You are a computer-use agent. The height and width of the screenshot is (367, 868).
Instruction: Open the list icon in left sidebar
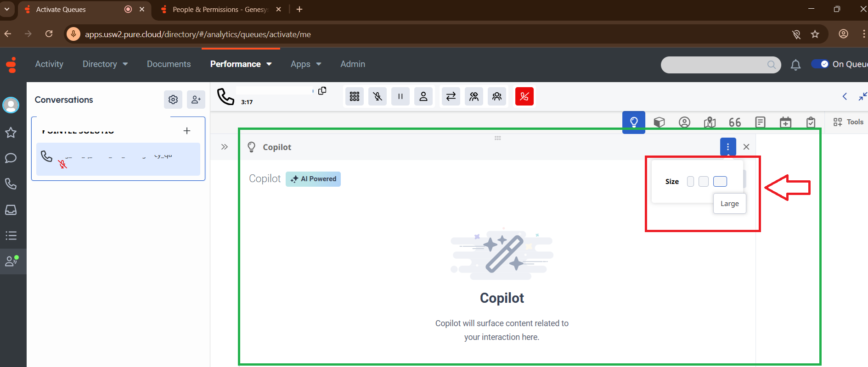click(11, 236)
